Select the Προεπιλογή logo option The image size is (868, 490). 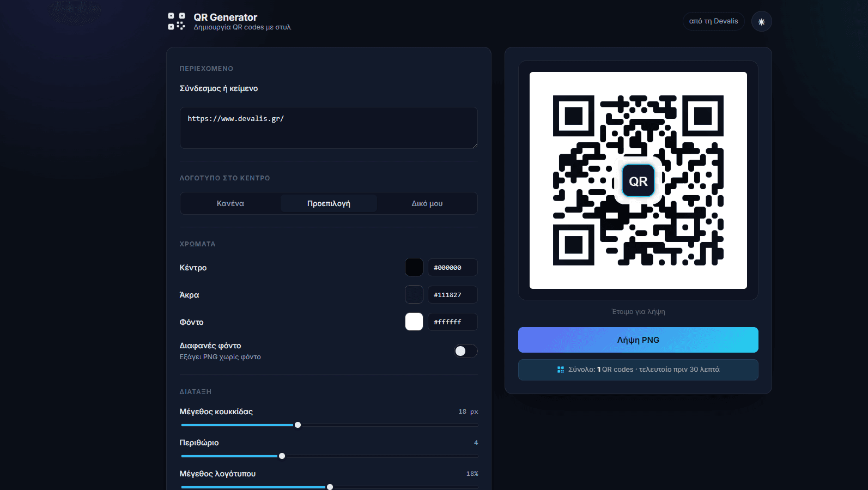[329, 203]
